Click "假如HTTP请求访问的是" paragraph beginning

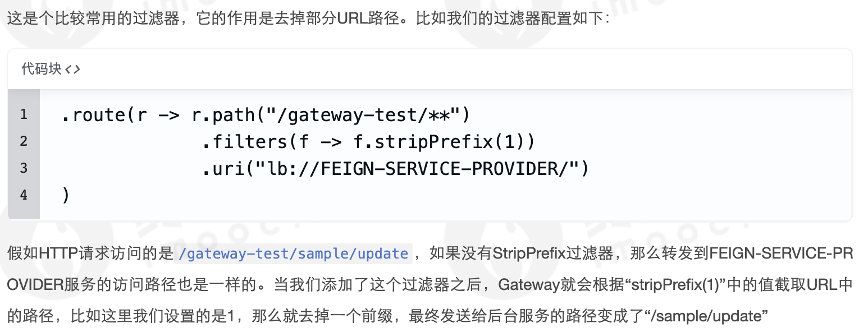pyautogui.click(x=90, y=254)
